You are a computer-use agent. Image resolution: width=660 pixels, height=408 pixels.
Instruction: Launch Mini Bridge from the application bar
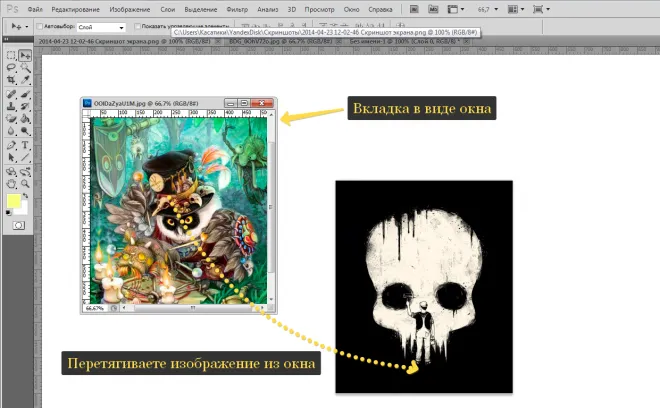(x=433, y=9)
